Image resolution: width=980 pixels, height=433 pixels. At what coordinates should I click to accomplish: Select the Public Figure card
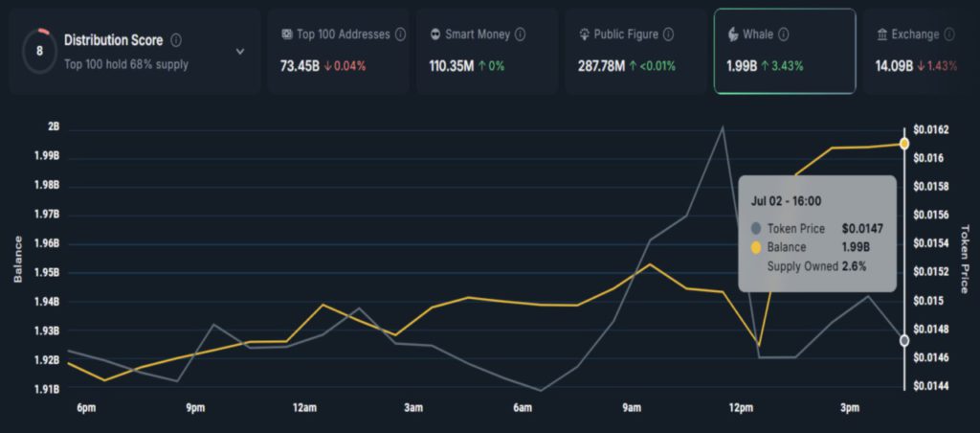pyautogui.click(x=635, y=52)
